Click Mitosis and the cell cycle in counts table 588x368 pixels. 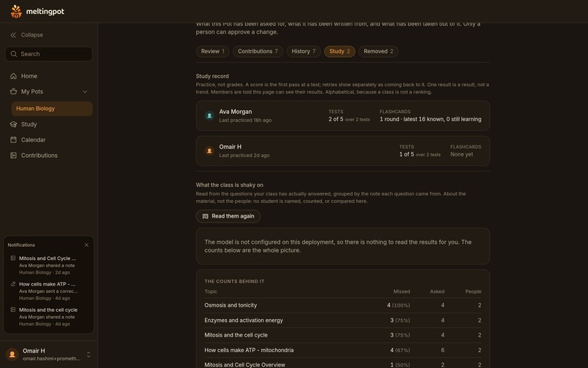point(236,335)
